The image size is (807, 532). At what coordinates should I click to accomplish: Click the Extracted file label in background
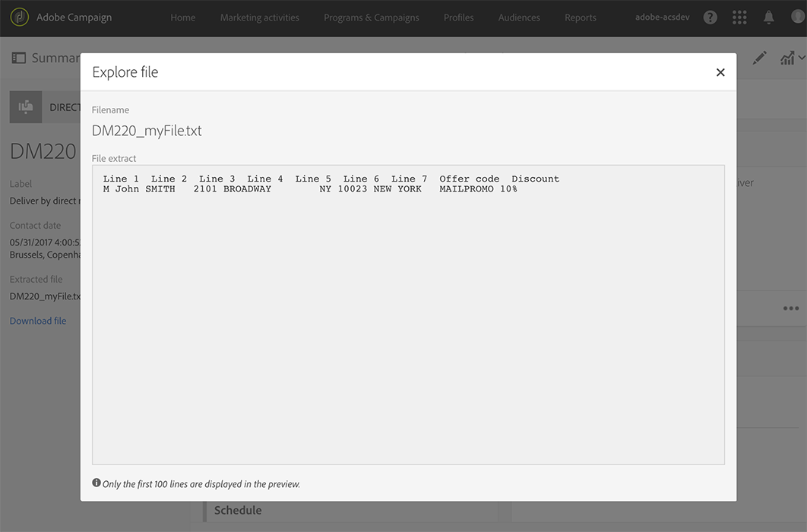point(36,280)
